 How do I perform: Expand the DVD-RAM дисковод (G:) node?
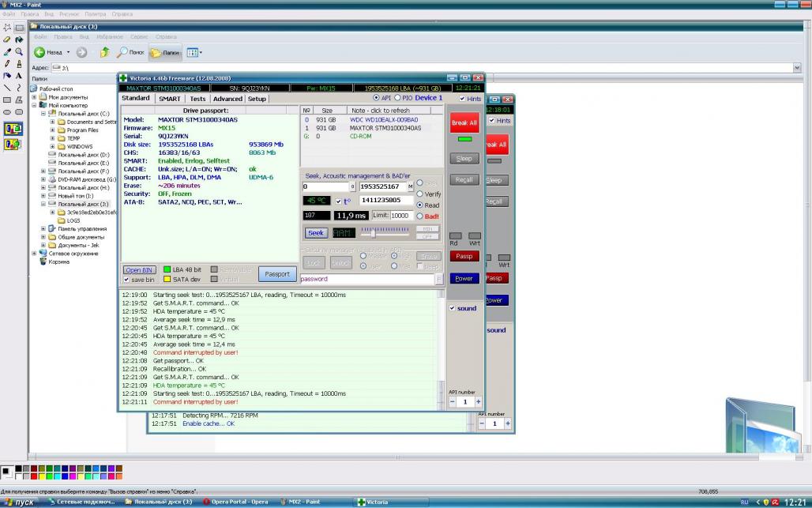coord(43,179)
